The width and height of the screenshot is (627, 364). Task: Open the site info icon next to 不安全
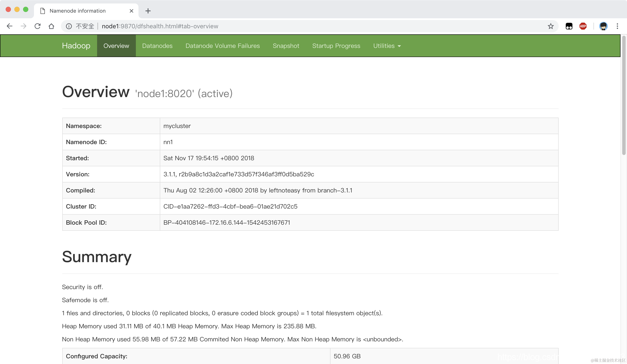tap(69, 26)
